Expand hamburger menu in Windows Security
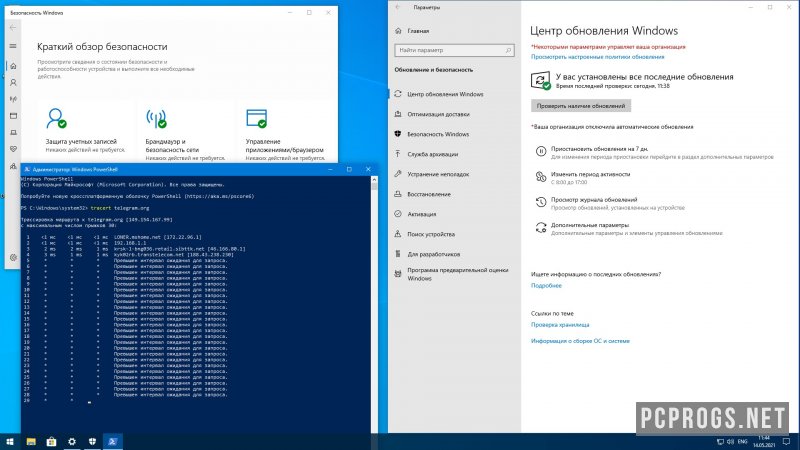The height and width of the screenshot is (450, 800). [x=13, y=46]
